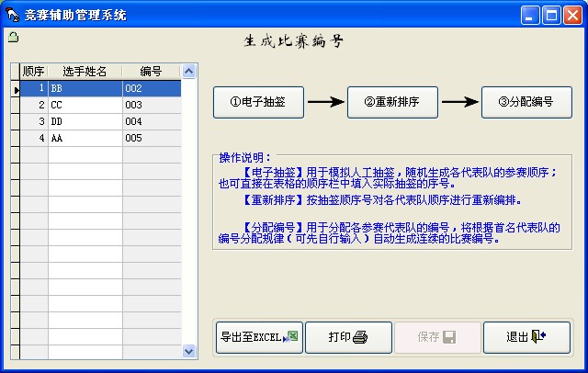Click order cell 4 in AA row
588x373 pixels.
click(x=34, y=138)
